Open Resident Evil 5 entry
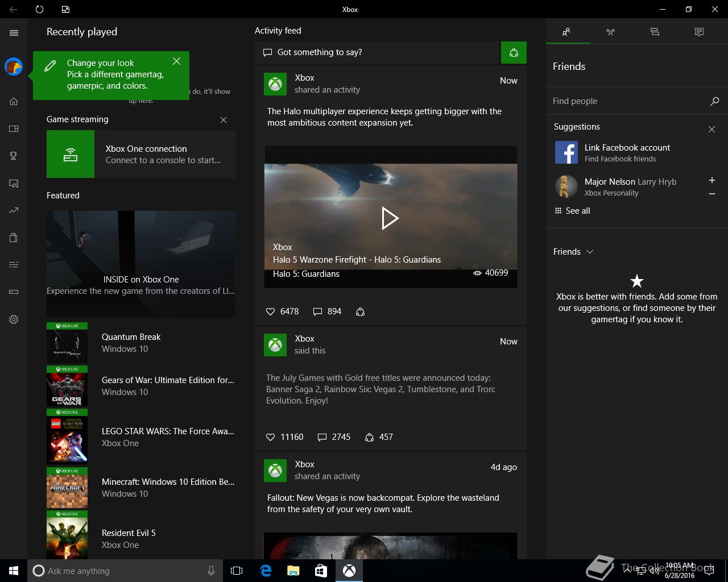This screenshot has width=728, height=582. [141, 535]
